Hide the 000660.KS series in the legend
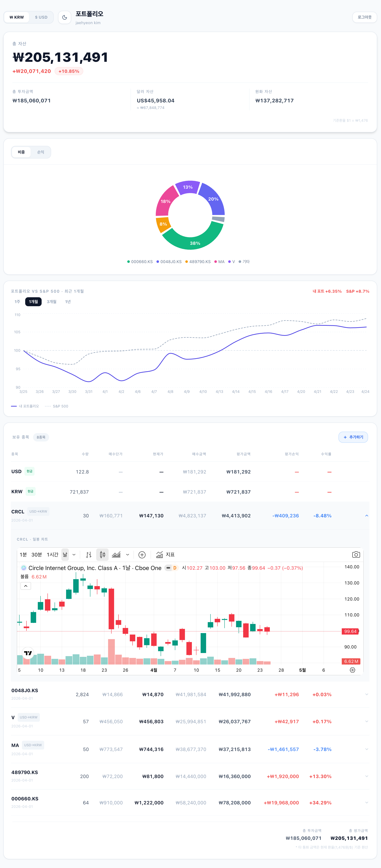Screen dimensions: 381x868 coord(140,262)
